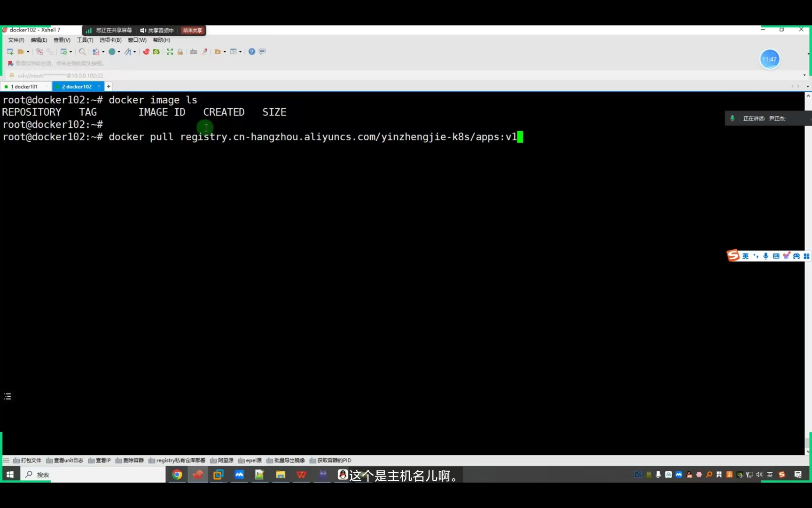Close the docker102 session tab

pos(99,87)
